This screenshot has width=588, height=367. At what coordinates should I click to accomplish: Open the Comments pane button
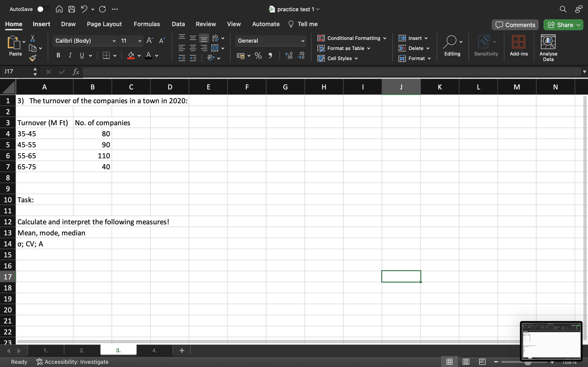(x=515, y=25)
